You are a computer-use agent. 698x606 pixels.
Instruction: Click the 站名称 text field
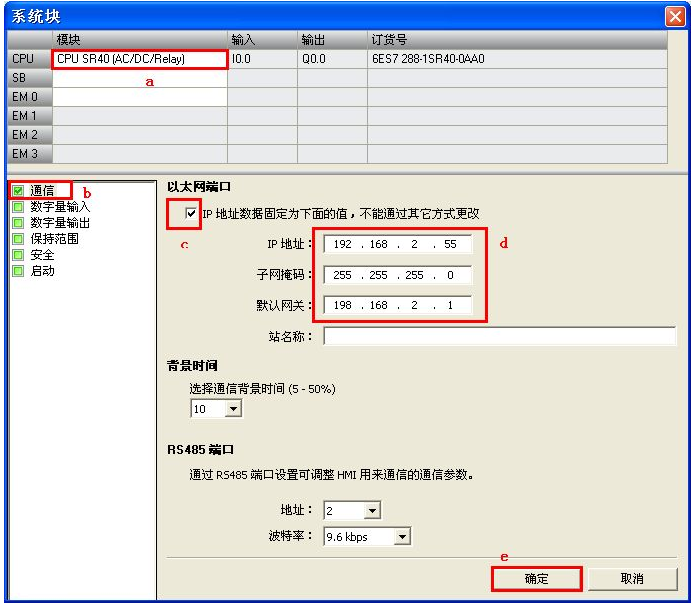pyautogui.click(x=499, y=336)
